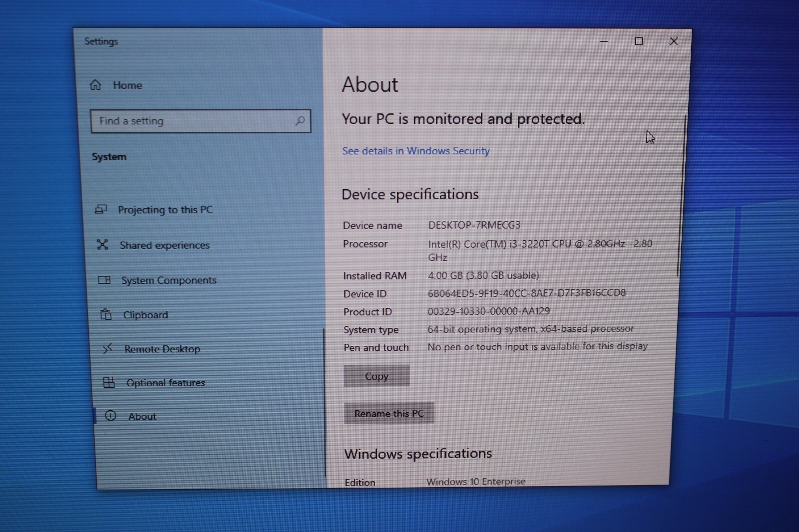Click the Remote Desktop icon
Screen dimensions: 799x532
pos(107,348)
